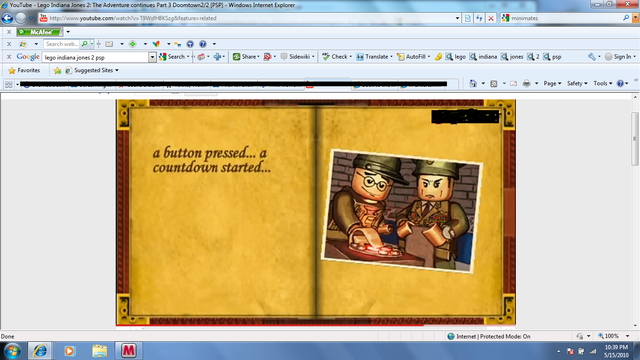Viewport: 640px width, 360px height.
Task: Open the Suggested Sites dropdown
Action: pyautogui.click(x=92, y=70)
